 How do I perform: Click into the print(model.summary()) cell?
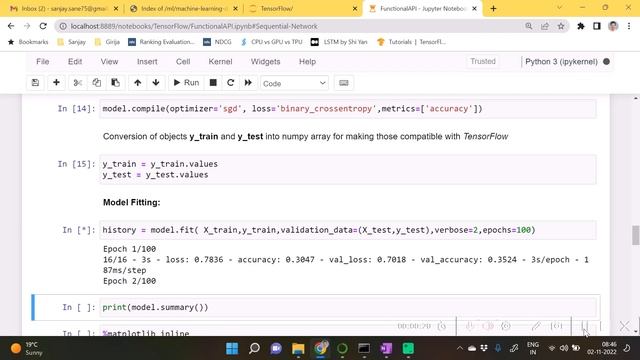348,307
